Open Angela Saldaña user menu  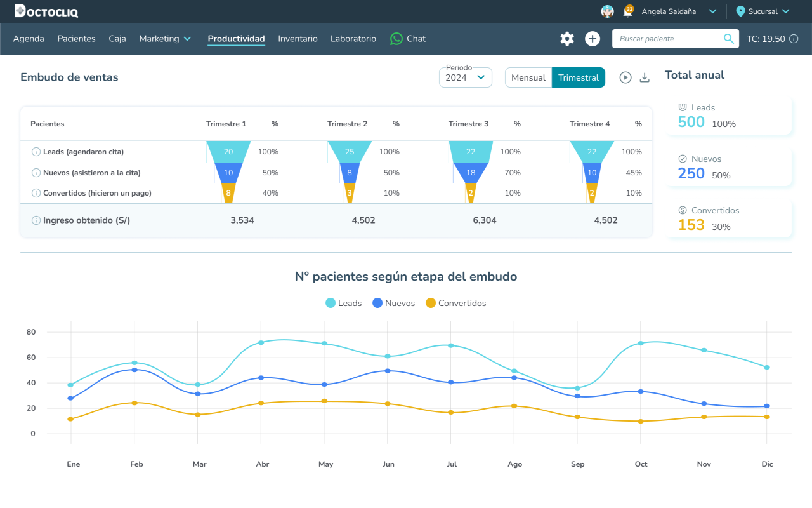point(679,11)
